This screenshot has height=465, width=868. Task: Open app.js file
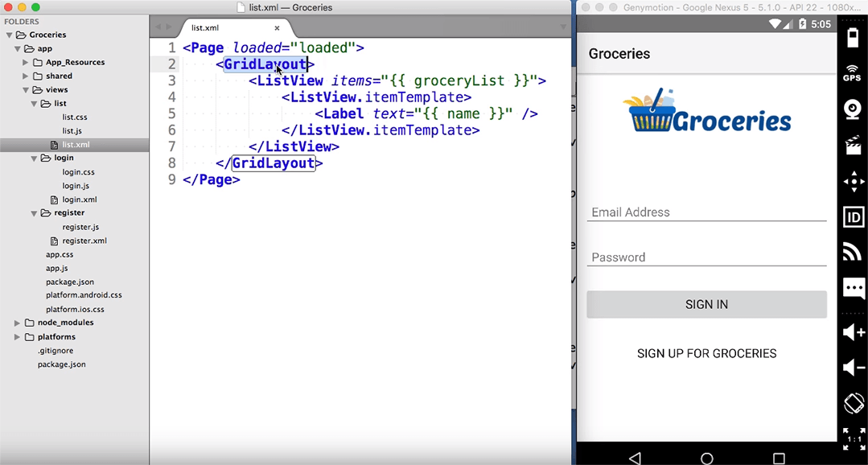pyautogui.click(x=57, y=268)
